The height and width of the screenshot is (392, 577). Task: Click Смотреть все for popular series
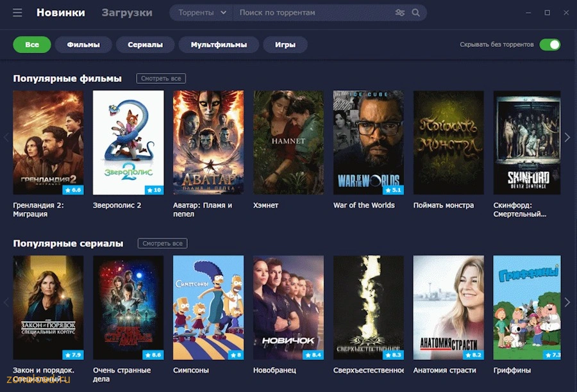[163, 243]
